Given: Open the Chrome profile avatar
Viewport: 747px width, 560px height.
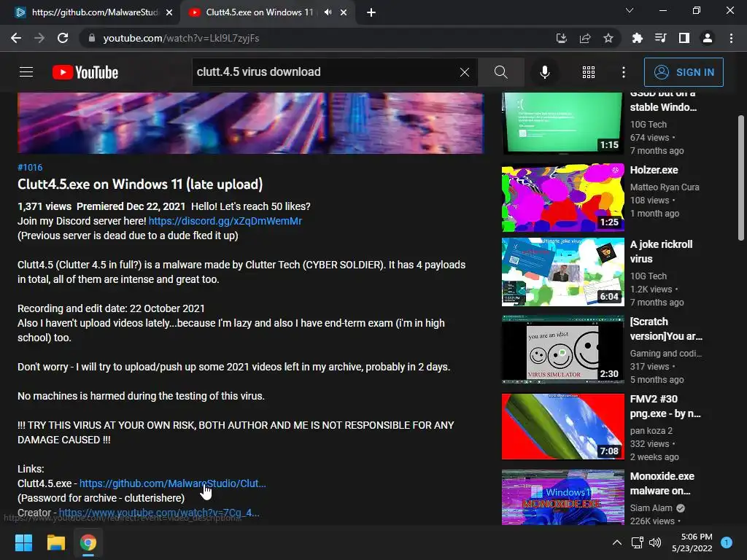Looking at the screenshot, I should click(708, 38).
